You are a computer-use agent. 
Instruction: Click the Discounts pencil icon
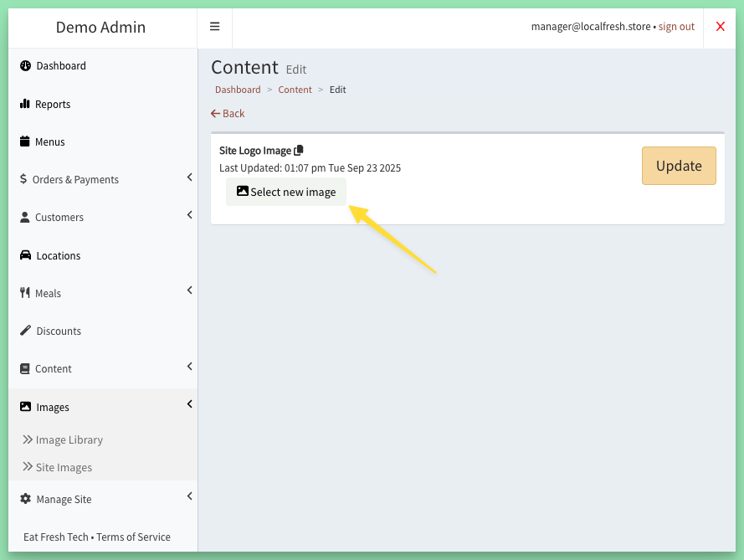(26, 331)
